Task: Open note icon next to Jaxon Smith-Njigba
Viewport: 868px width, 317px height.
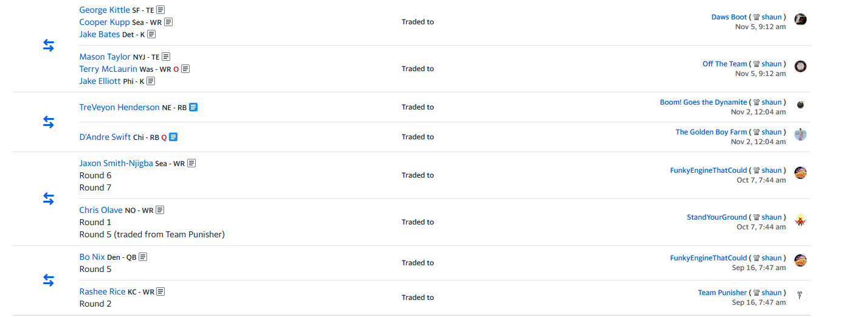Action: point(191,164)
